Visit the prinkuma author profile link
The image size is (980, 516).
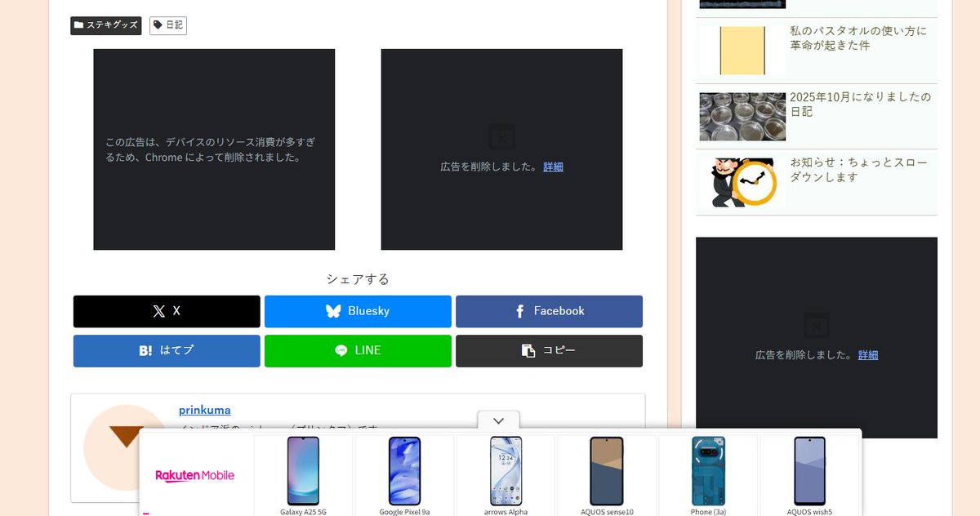[x=205, y=409]
